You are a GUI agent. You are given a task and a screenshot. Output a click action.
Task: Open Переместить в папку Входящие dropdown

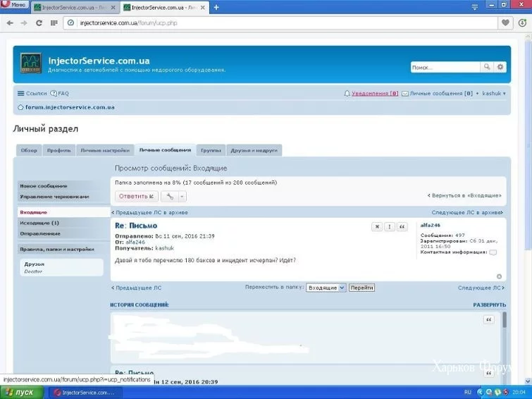coord(326,288)
